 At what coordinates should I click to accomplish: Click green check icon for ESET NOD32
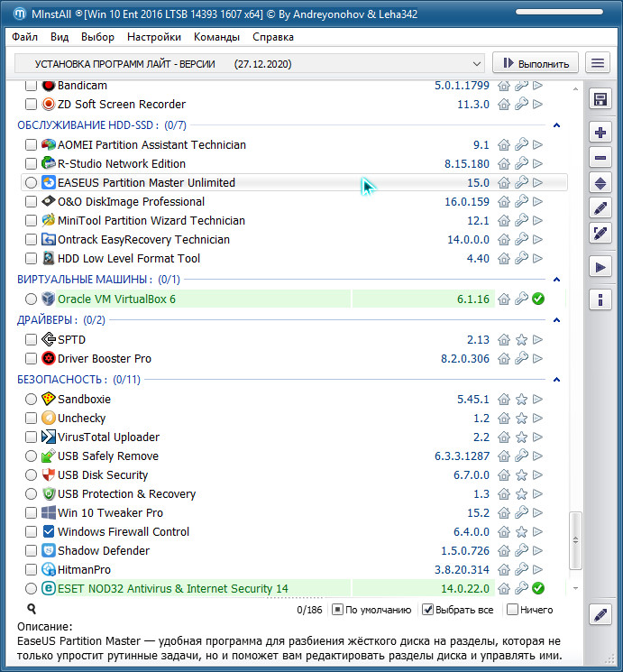(x=538, y=588)
